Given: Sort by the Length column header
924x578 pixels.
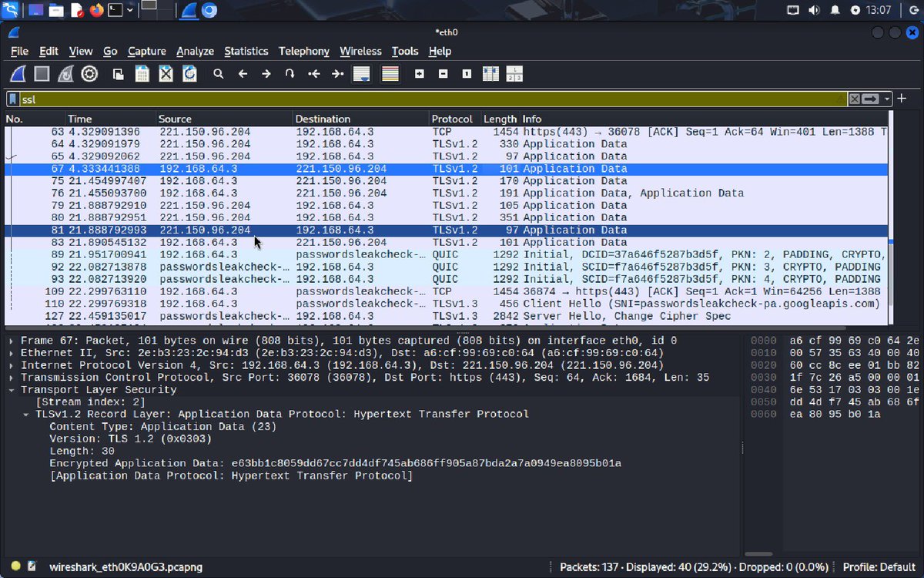Looking at the screenshot, I should coord(500,119).
